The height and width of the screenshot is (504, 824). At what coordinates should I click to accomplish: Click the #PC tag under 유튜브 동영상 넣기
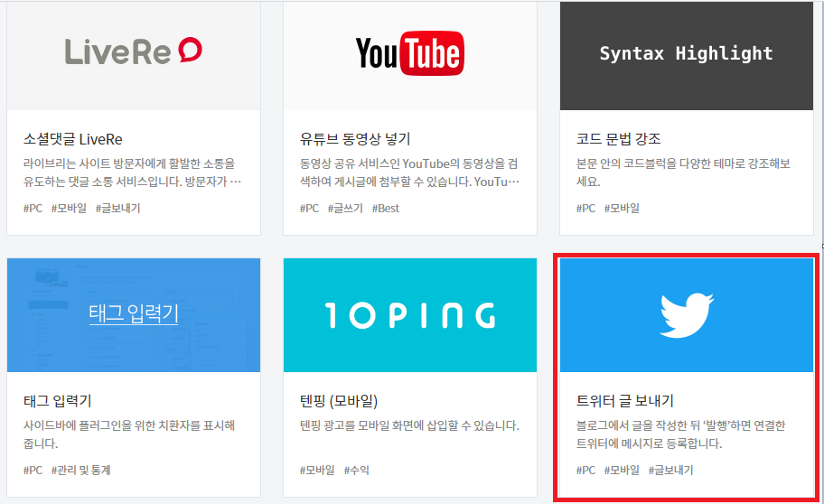(x=309, y=208)
